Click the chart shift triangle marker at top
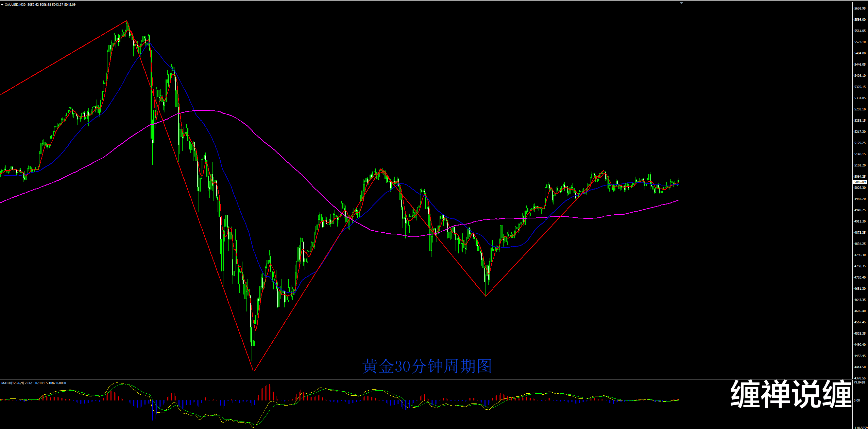The width and height of the screenshot is (868, 429). click(x=681, y=3)
